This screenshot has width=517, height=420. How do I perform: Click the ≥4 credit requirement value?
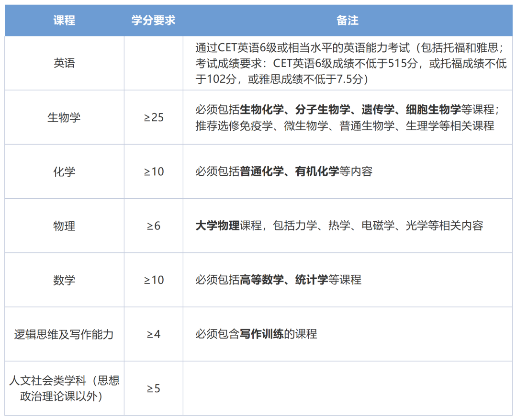point(154,334)
